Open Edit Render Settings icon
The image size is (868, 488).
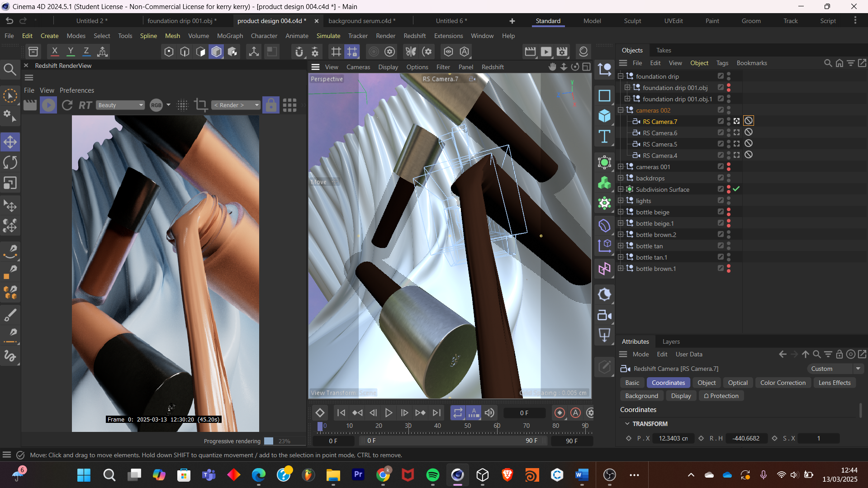point(562,52)
